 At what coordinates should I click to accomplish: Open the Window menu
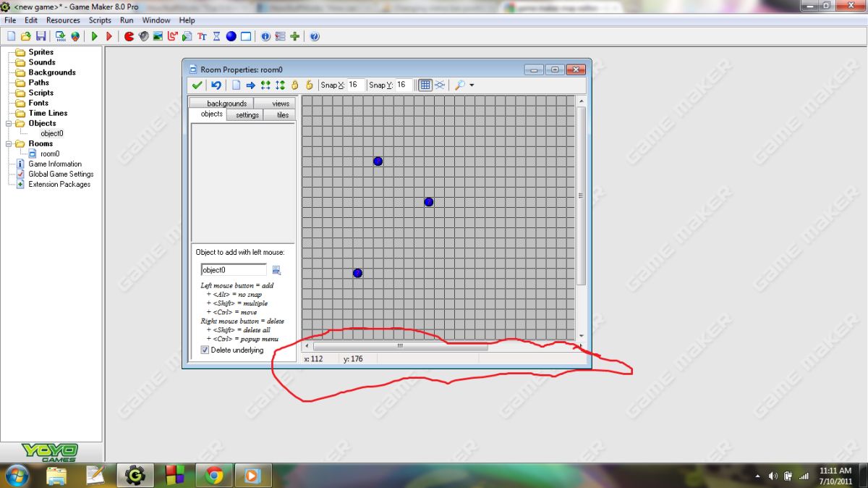pos(156,20)
